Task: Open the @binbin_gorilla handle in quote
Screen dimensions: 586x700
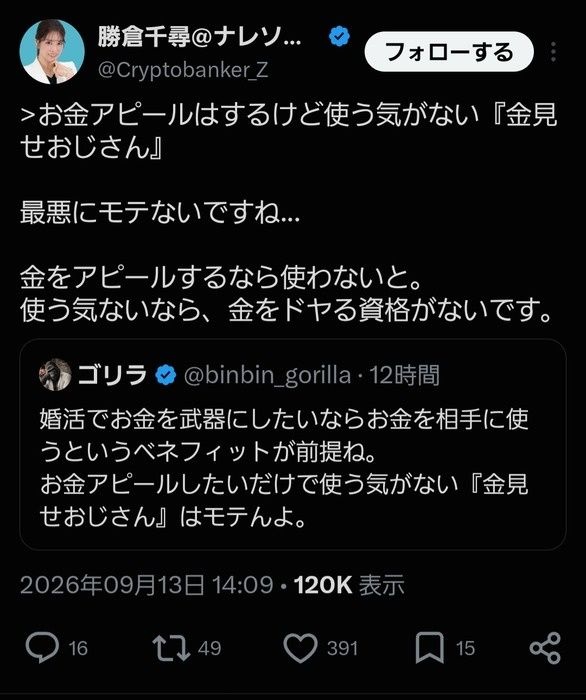Action: pos(267,375)
